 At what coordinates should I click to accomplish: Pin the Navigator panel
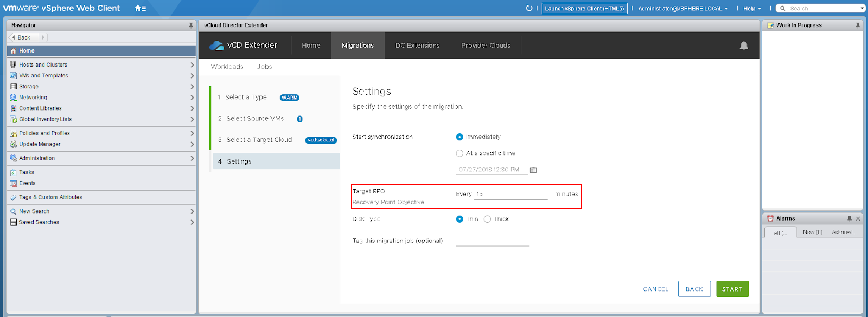click(190, 25)
